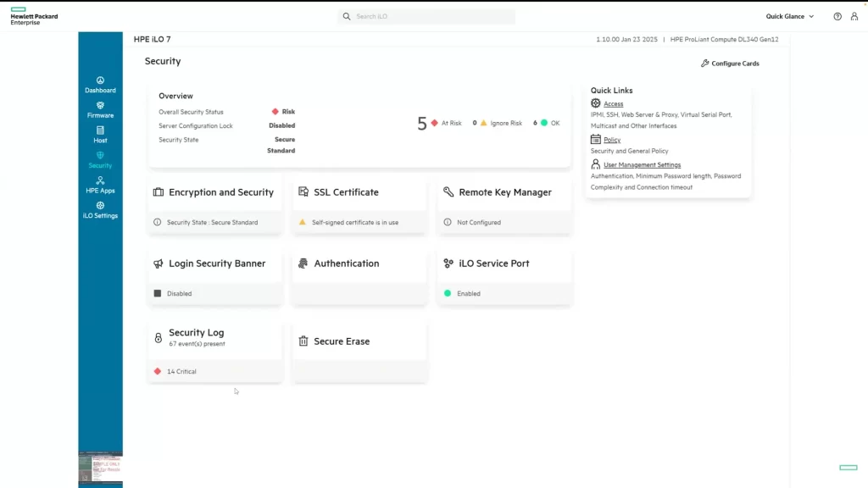Open the Dashboard icon in the sidebar
The height and width of the screenshot is (488, 868).
(x=100, y=80)
